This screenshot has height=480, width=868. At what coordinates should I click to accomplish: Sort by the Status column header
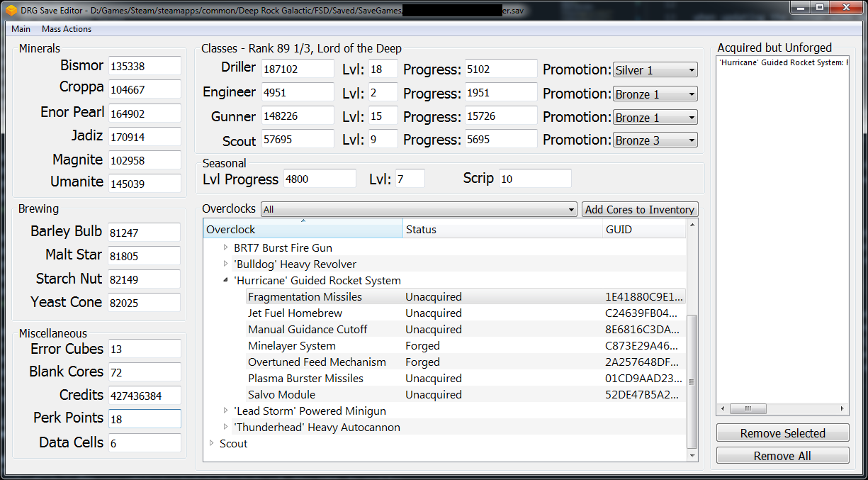502,229
